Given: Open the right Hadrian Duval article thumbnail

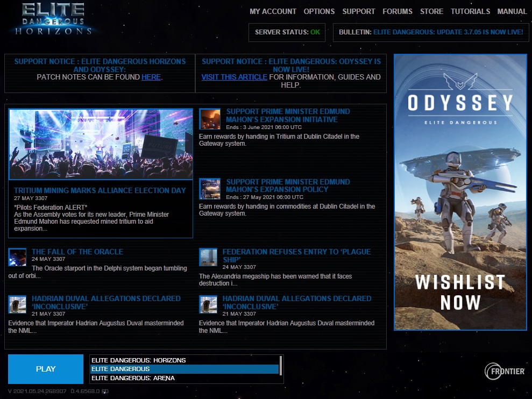Looking at the screenshot, I should click(x=208, y=304).
